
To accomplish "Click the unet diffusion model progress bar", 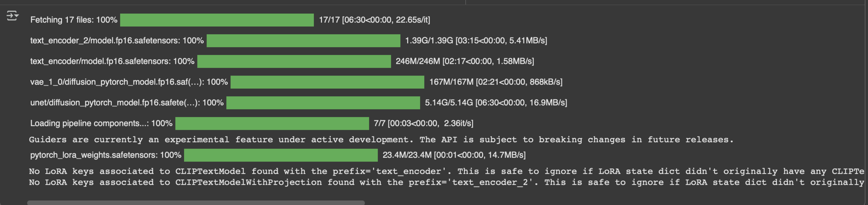I will pyautogui.click(x=323, y=103).
